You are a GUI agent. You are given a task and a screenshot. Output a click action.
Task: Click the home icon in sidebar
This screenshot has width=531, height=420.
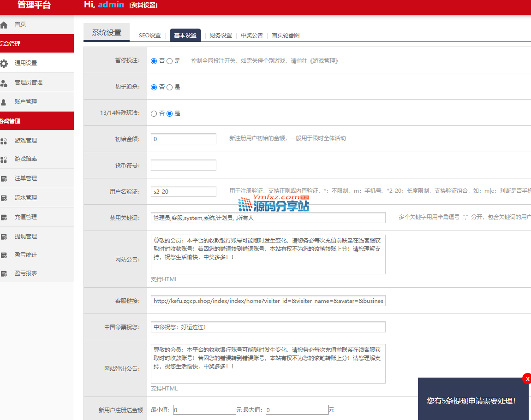[4, 25]
